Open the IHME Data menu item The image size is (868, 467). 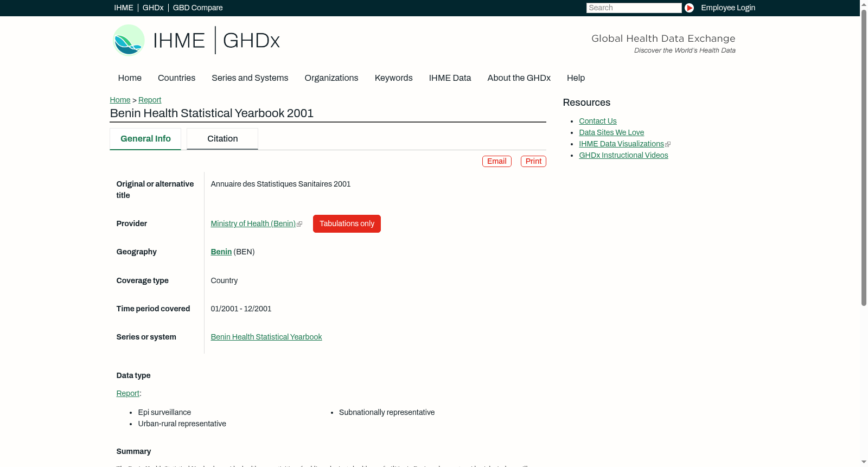(450, 78)
